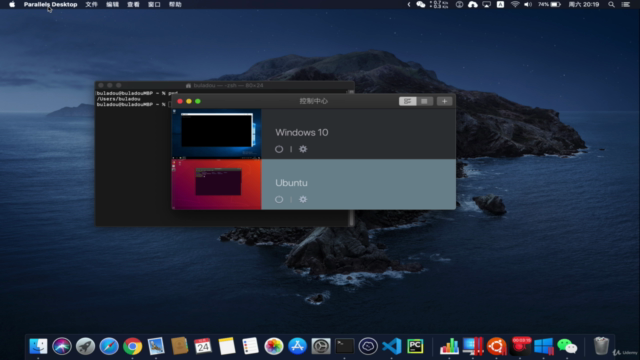Open AirPlay display menu in menu bar

click(x=487, y=4)
